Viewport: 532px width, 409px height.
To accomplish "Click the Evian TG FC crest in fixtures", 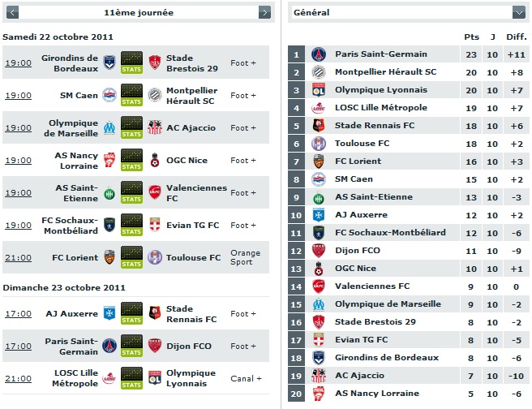I will (155, 225).
